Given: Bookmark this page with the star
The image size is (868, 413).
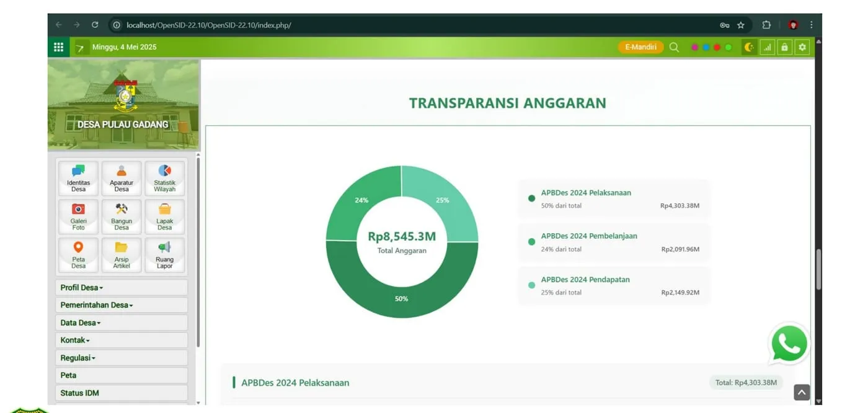Looking at the screenshot, I should (741, 25).
